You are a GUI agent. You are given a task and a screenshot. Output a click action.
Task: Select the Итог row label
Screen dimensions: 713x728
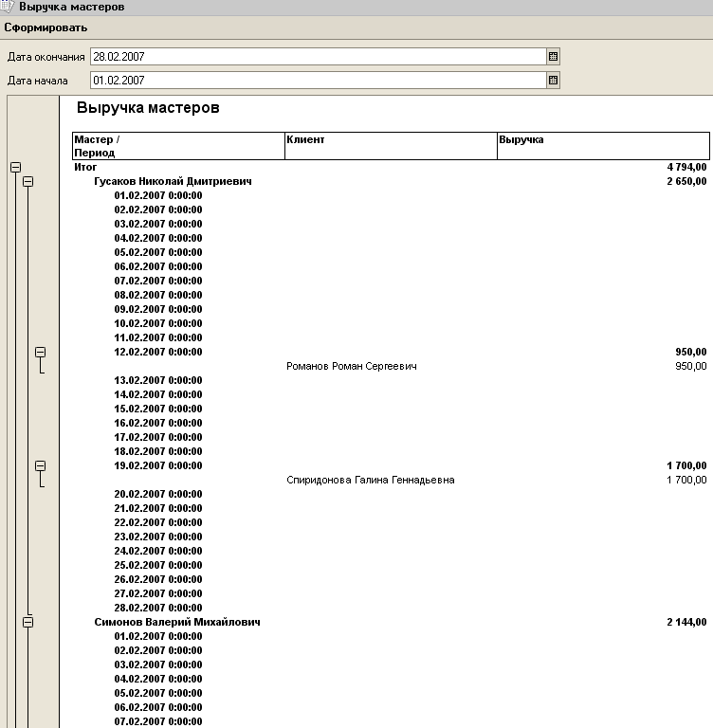tap(85, 167)
